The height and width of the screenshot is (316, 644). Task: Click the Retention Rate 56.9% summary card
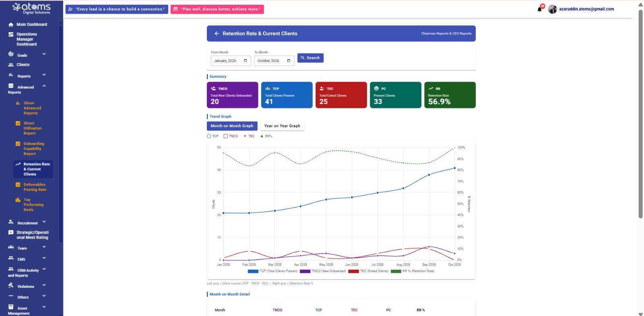(x=450, y=95)
